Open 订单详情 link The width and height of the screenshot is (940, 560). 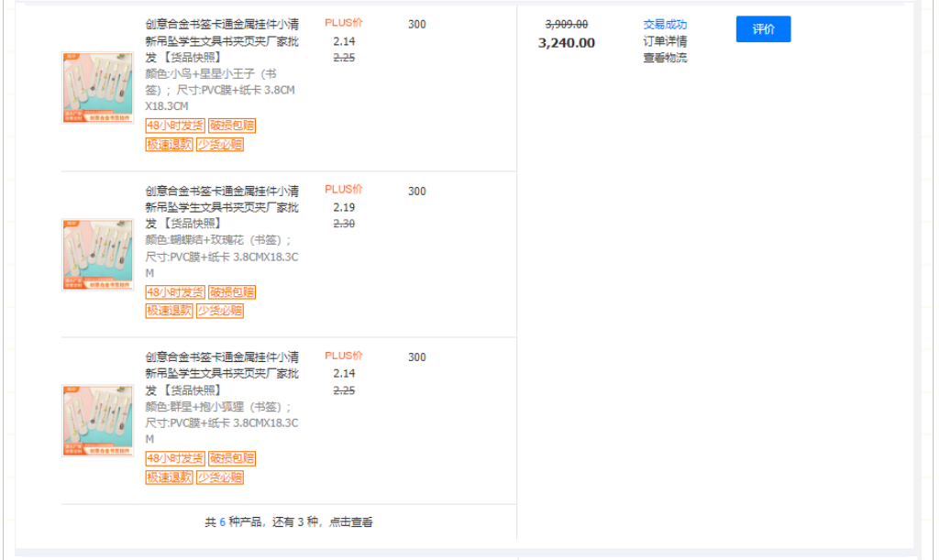click(x=664, y=41)
